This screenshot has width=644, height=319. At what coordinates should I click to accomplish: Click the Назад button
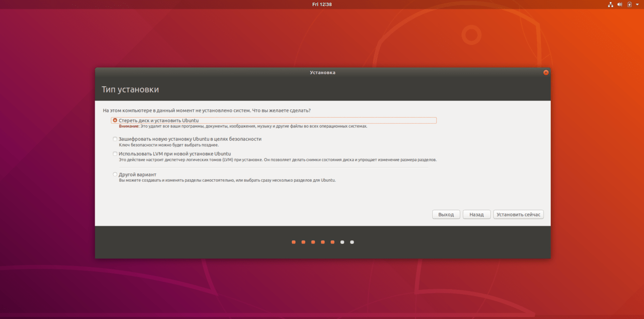click(476, 214)
